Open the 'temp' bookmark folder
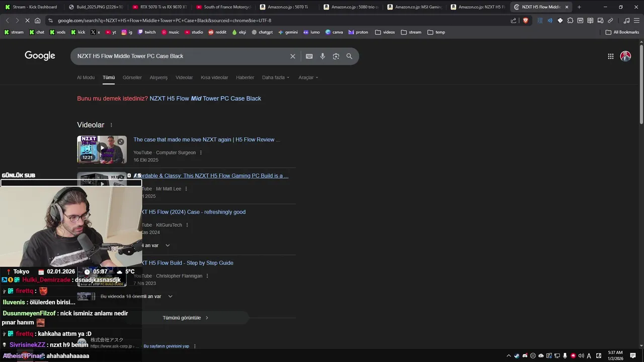The image size is (644, 362). click(x=436, y=32)
